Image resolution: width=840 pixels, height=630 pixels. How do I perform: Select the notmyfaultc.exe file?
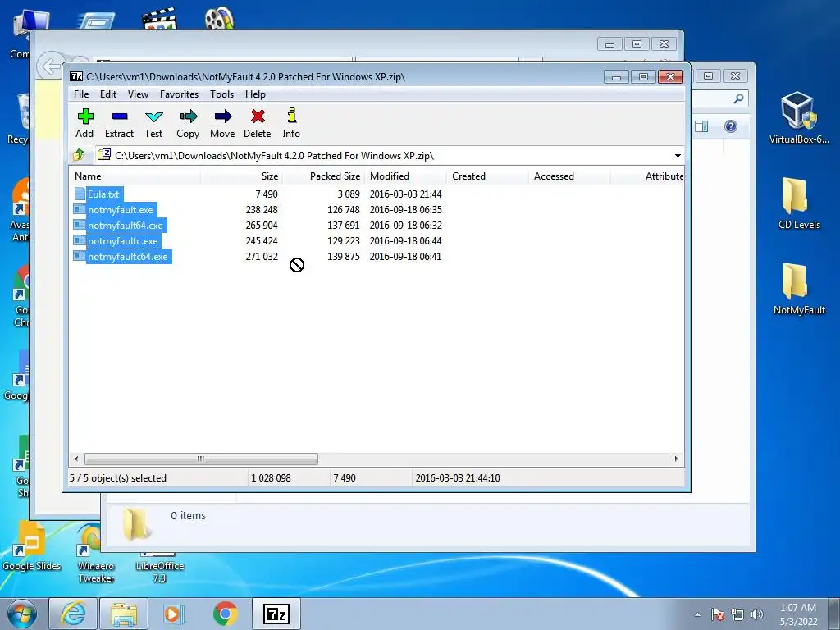[x=123, y=241]
